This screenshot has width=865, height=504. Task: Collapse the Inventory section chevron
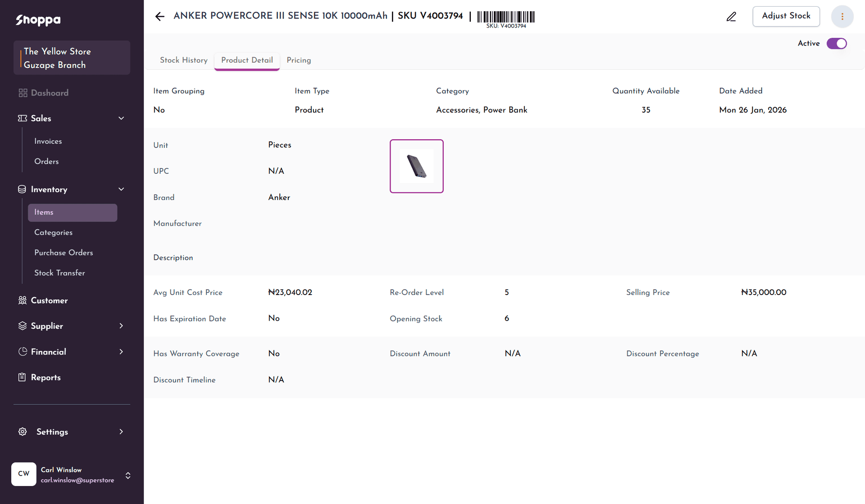tap(121, 189)
